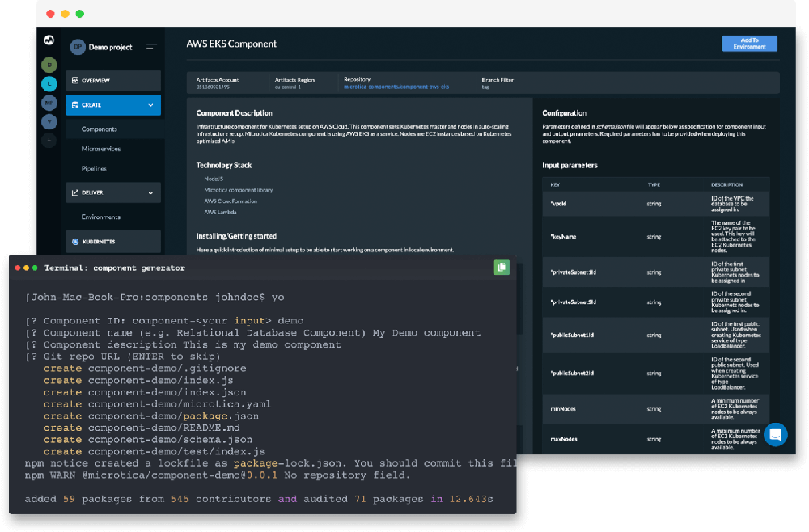Click the browser window's green maximize dot
This screenshot has height=532, width=809.
pos(80,14)
